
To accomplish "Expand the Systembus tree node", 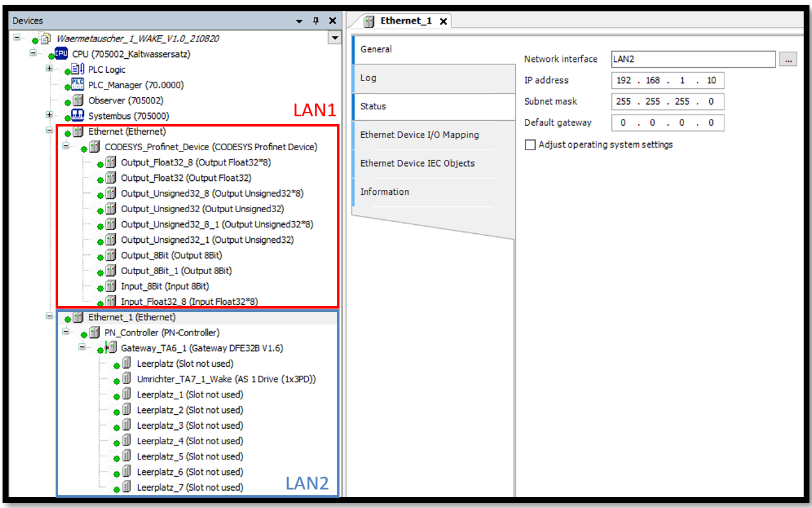I will 49,115.
